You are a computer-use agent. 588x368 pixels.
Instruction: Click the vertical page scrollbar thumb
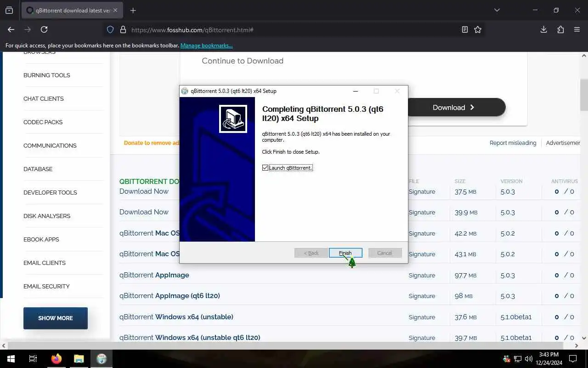click(584, 95)
